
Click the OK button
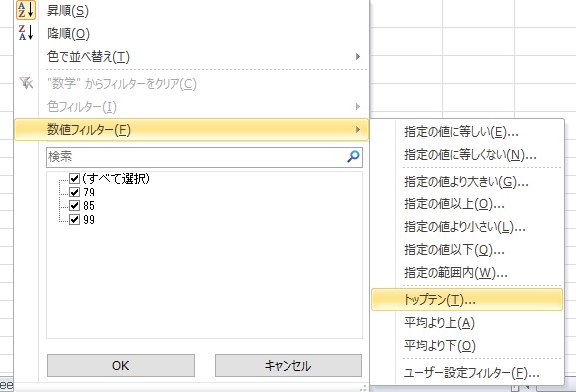[x=121, y=366]
